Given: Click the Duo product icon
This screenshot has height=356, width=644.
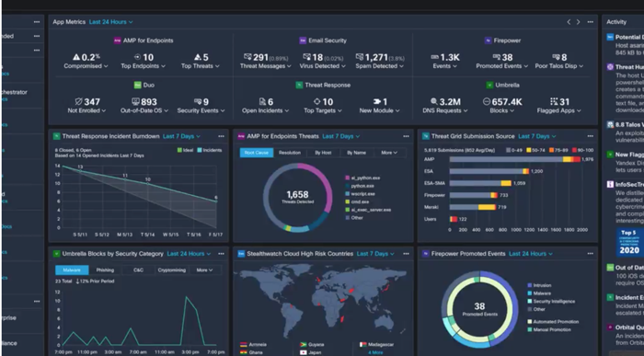Looking at the screenshot, I should pyautogui.click(x=138, y=85).
